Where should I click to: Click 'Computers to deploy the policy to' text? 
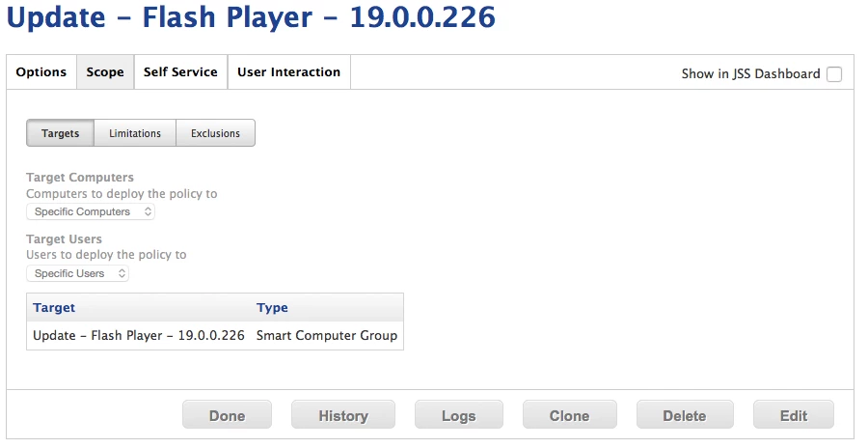coord(122,194)
